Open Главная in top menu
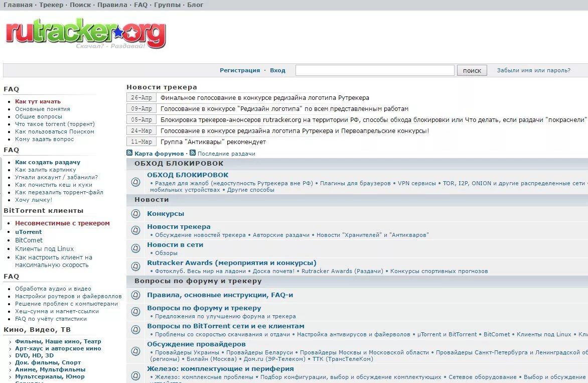This screenshot has width=588, height=383. click(x=18, y=5)
